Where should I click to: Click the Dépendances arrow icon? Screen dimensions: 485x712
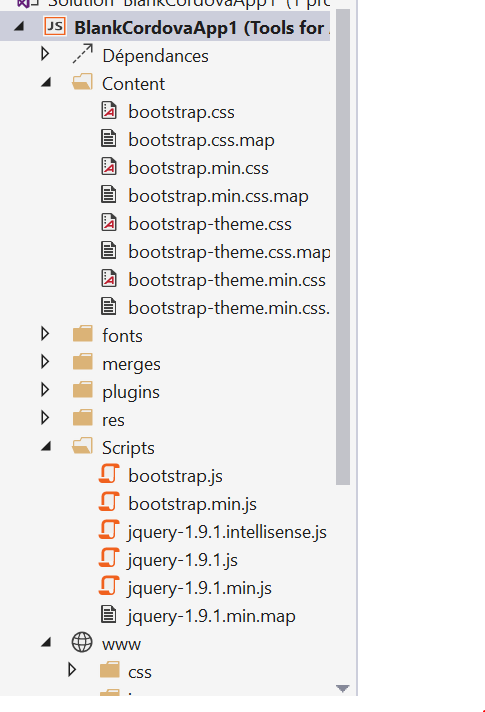[82, 54]
